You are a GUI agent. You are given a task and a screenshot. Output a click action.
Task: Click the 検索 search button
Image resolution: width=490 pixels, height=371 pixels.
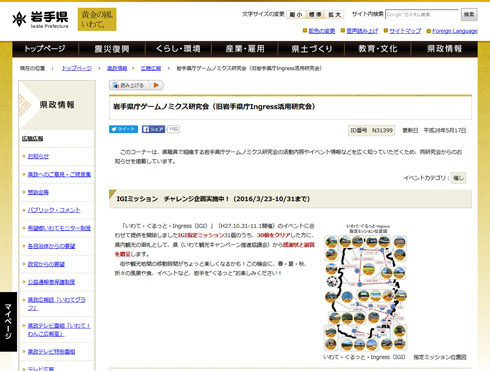click(469, 14)
